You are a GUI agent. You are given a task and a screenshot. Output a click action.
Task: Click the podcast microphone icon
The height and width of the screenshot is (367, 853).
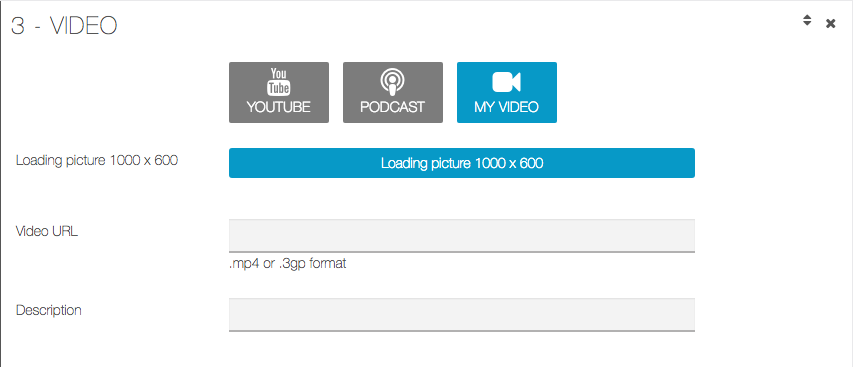coord(392,82)
